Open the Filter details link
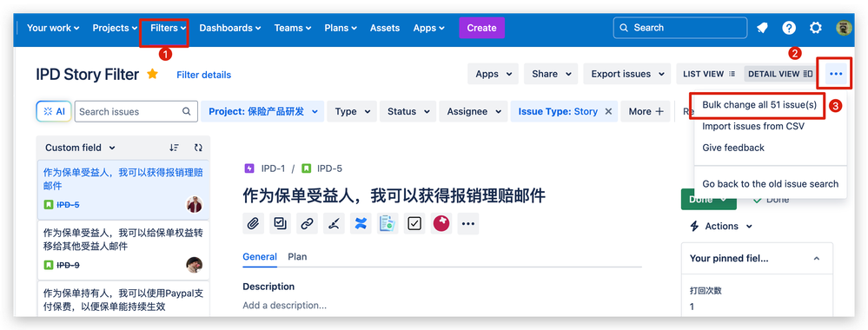This screenshot has width=868, height=330. point(203,75)
